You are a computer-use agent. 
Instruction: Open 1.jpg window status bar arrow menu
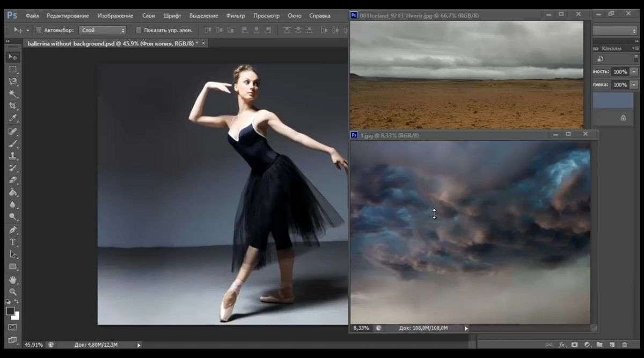[x=466, y=328]
